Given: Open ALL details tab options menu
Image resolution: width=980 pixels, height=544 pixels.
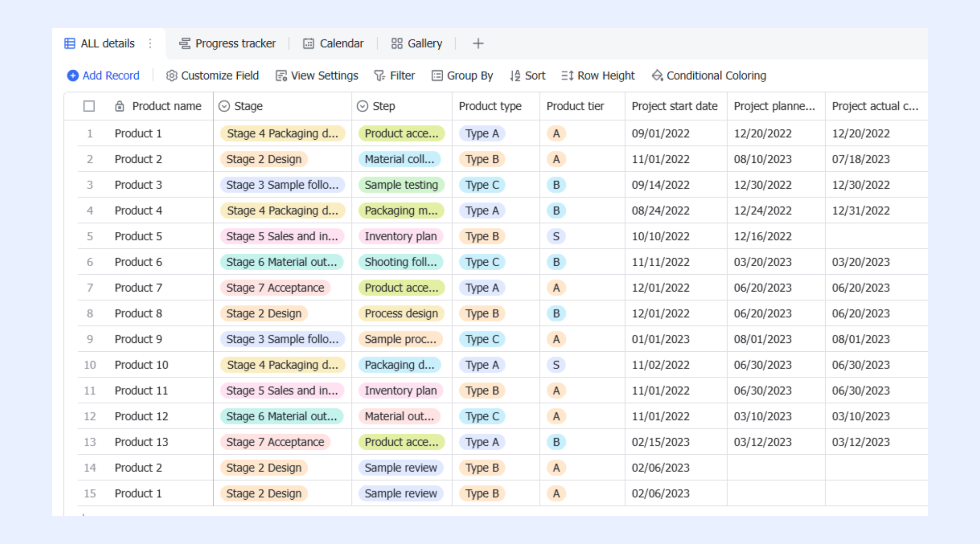Looking at the screenshot, I should (x=150, y=44).
